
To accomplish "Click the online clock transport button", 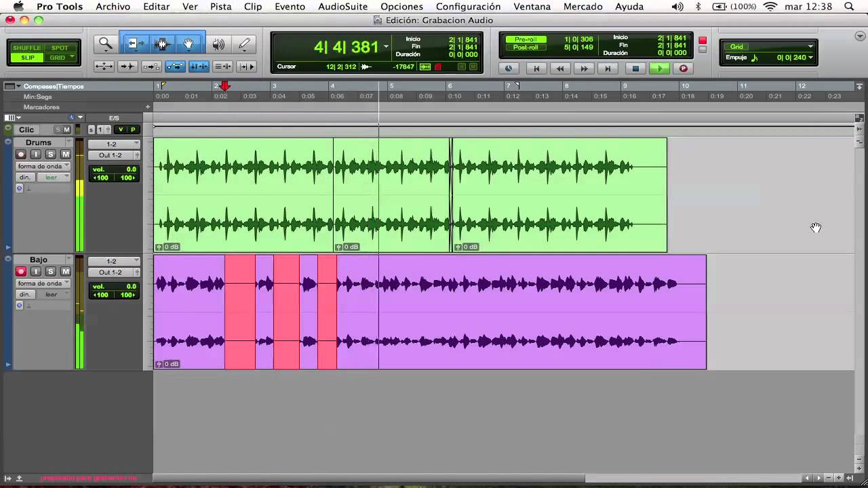I will click(x=509, y=68).
